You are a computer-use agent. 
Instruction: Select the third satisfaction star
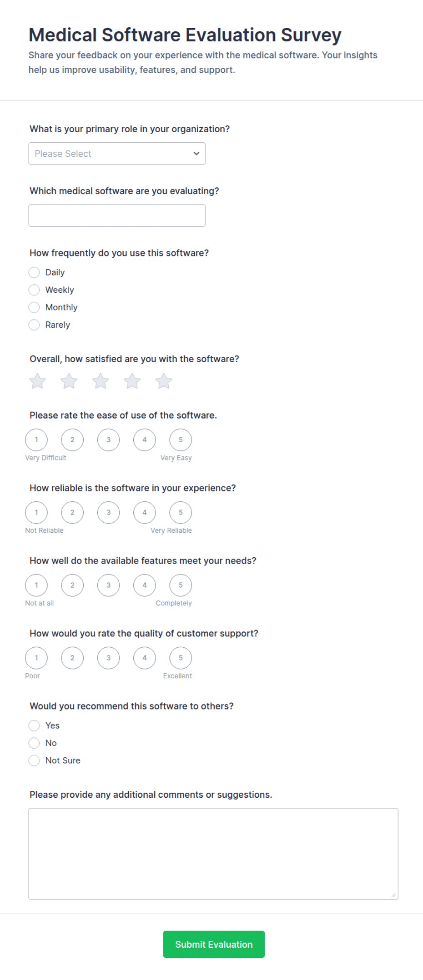pos(101,381)
